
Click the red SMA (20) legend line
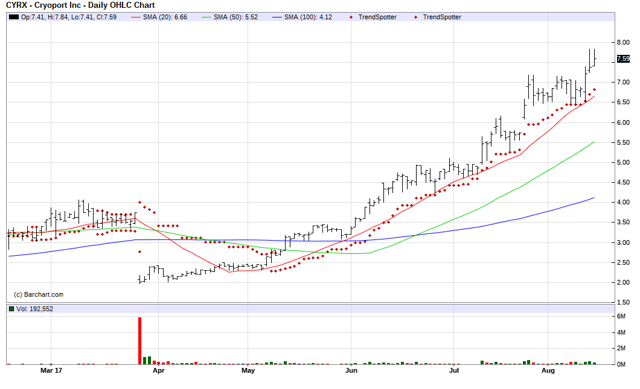click(x=135, y=17)
